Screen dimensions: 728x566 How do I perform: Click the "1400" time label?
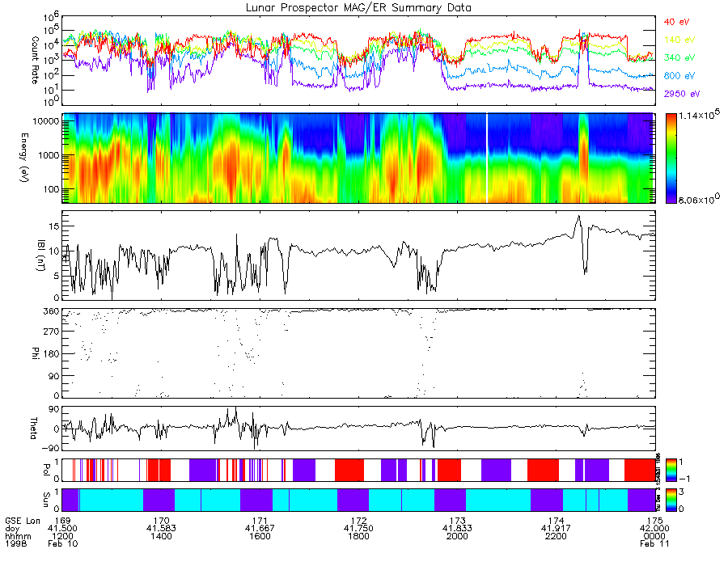coord(161,536)
